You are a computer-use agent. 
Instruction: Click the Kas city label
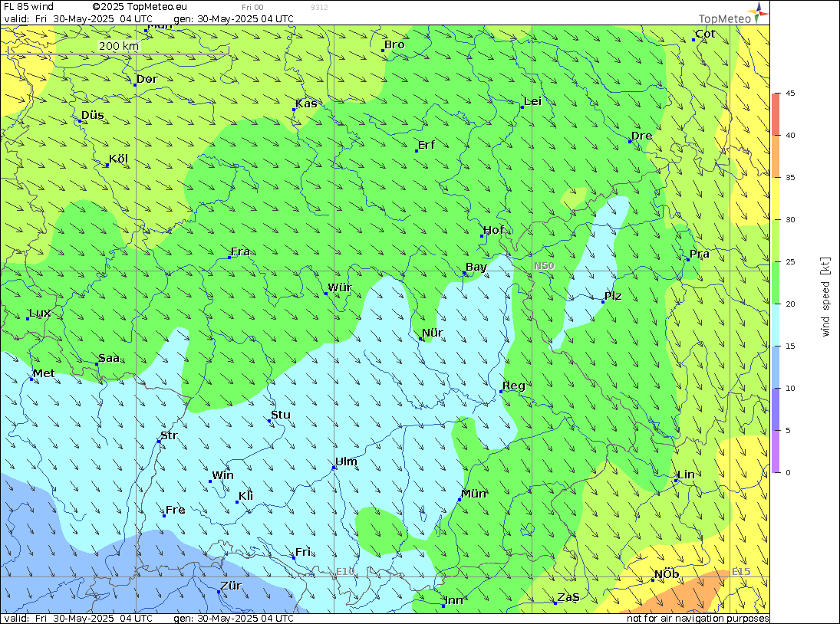pyautogui.click(x=306, y=103)
